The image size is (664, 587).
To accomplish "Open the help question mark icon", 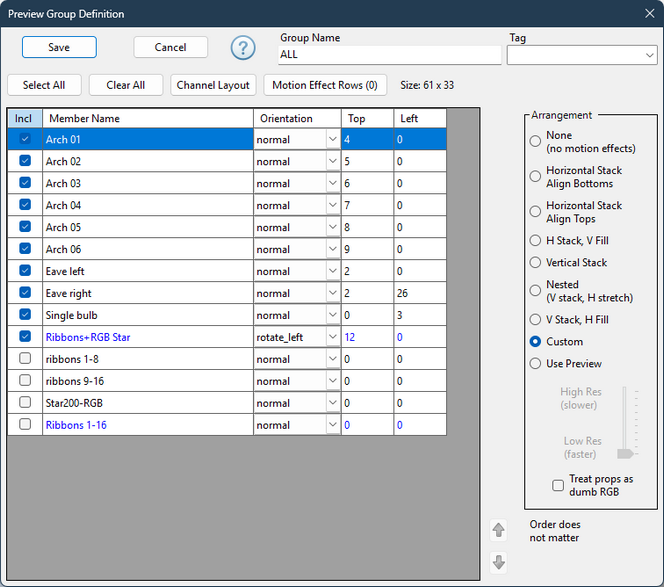I will [x=243, y=47].
